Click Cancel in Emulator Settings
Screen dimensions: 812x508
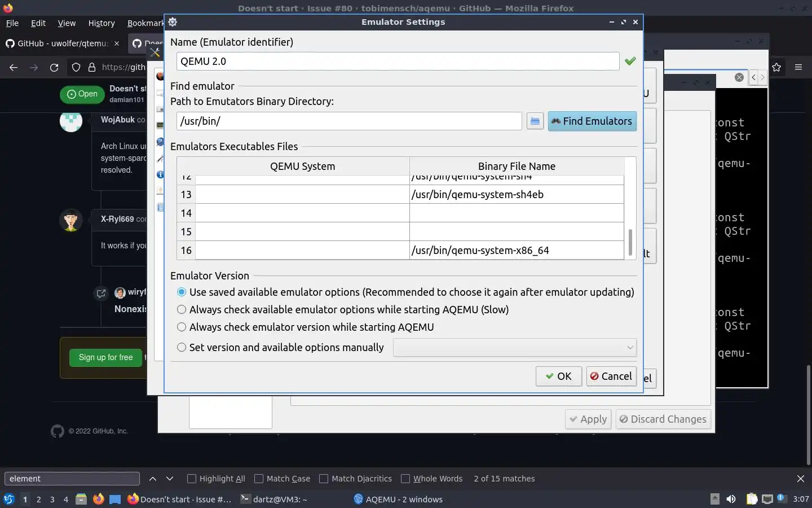coord(611,376)
